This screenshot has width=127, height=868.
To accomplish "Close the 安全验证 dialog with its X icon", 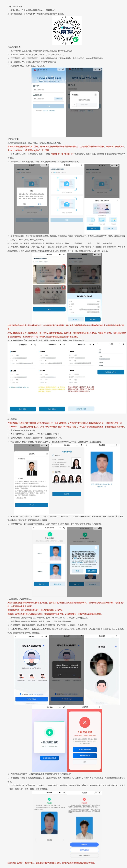I will (x=95, y=95).
